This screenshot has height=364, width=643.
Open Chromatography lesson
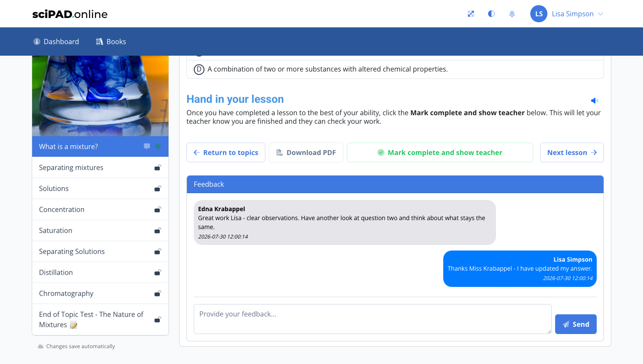pos(100,293)
